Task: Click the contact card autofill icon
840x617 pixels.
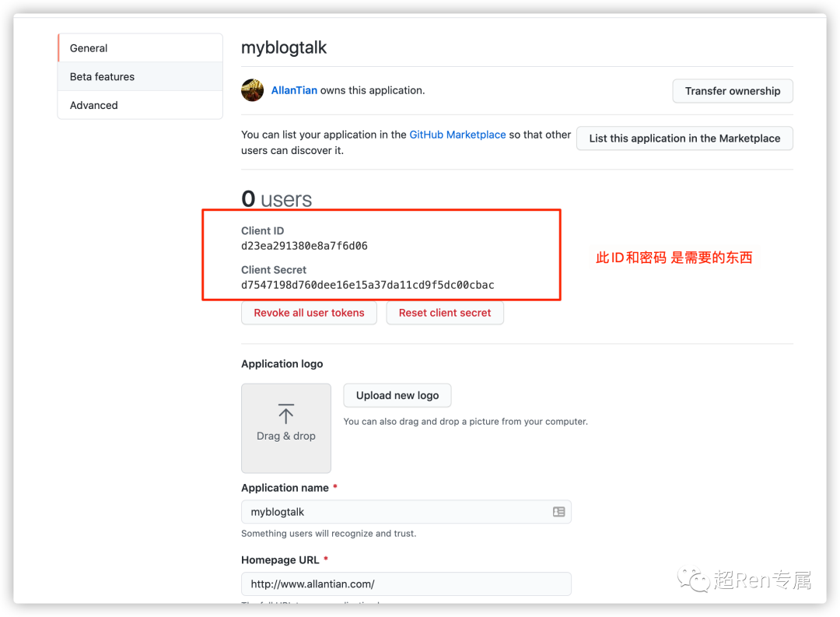Action: coord(558,512)
